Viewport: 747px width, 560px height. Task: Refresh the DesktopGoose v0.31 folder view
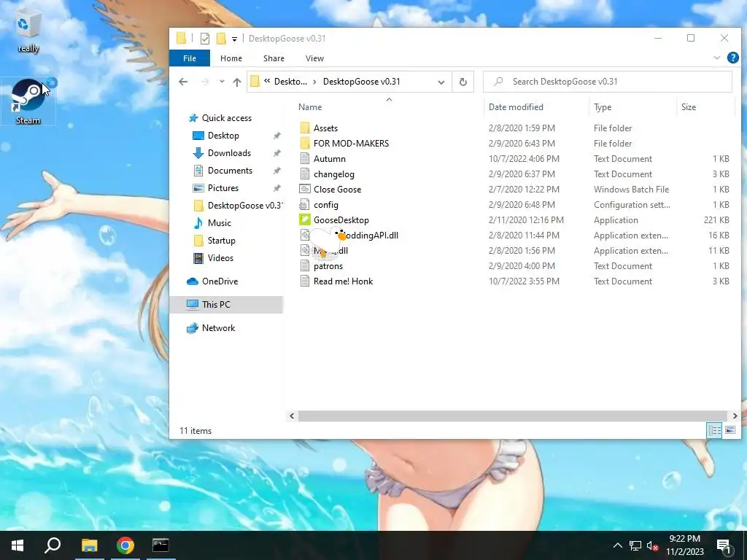point(462,82)
